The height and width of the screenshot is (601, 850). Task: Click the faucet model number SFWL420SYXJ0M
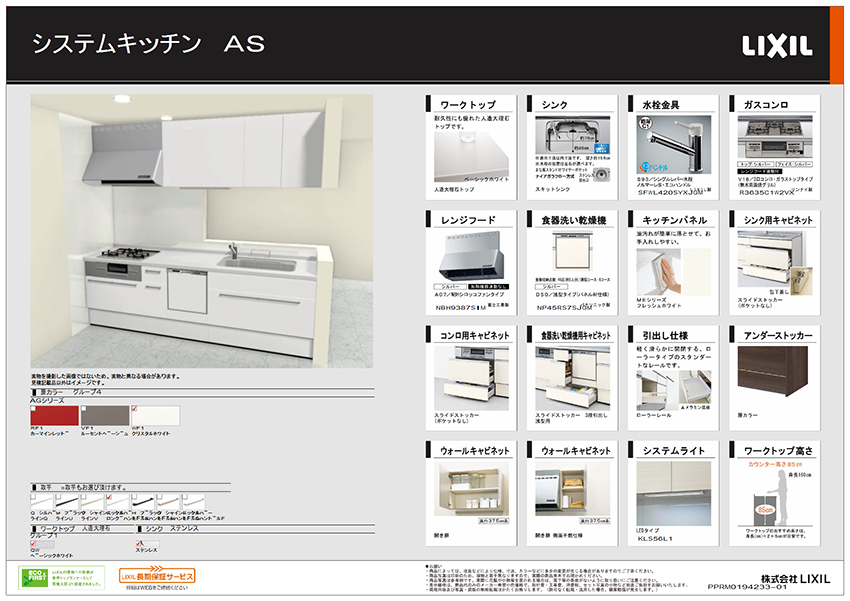[x=669, y=192]
